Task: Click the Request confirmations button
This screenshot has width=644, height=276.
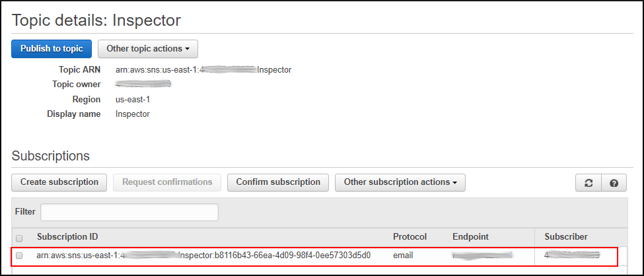Action: click(x=167, y=182)
